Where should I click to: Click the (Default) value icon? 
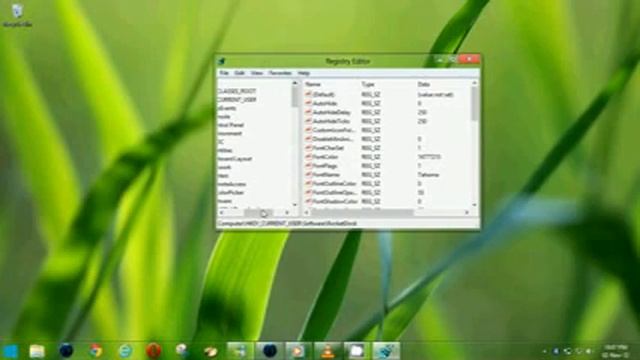[308, 94]
